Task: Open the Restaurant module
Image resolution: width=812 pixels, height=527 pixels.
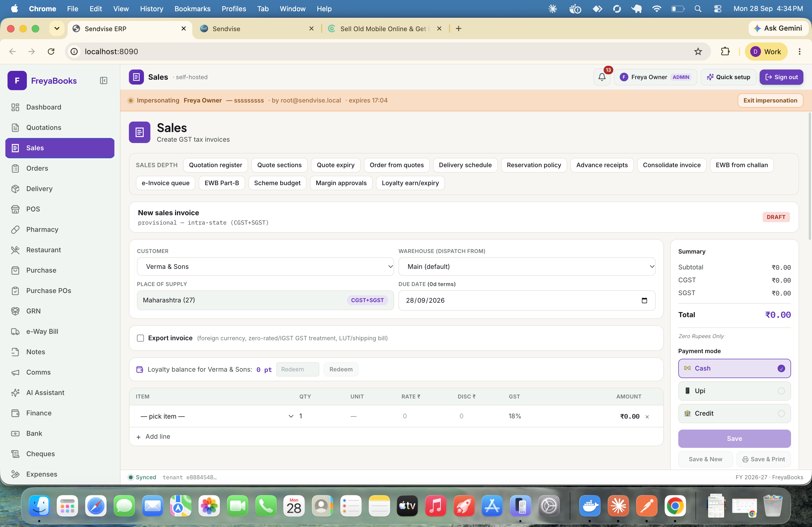Action: click(60, 250)
